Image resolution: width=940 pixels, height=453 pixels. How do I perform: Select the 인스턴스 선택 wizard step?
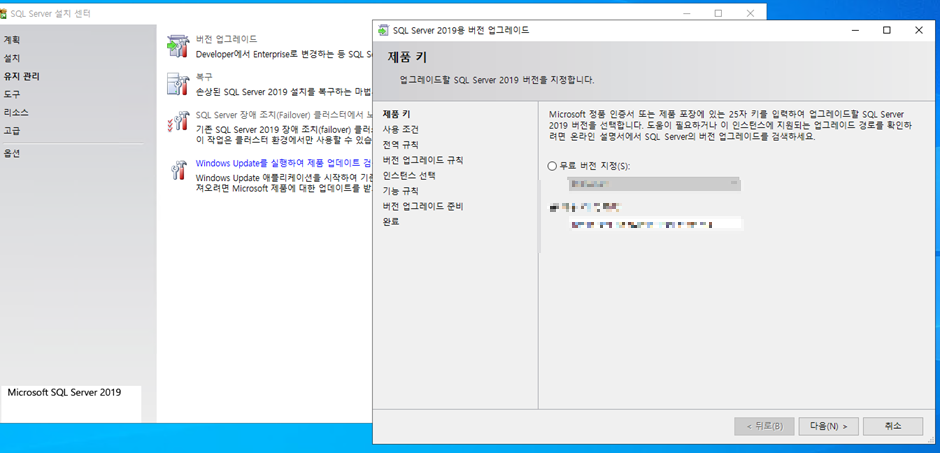point(409,176)
